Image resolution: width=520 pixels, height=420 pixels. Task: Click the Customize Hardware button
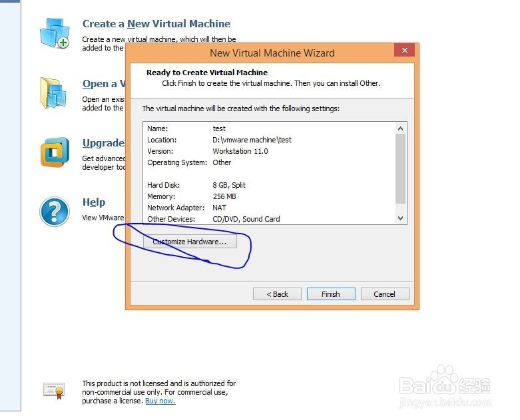coord(190,242)
